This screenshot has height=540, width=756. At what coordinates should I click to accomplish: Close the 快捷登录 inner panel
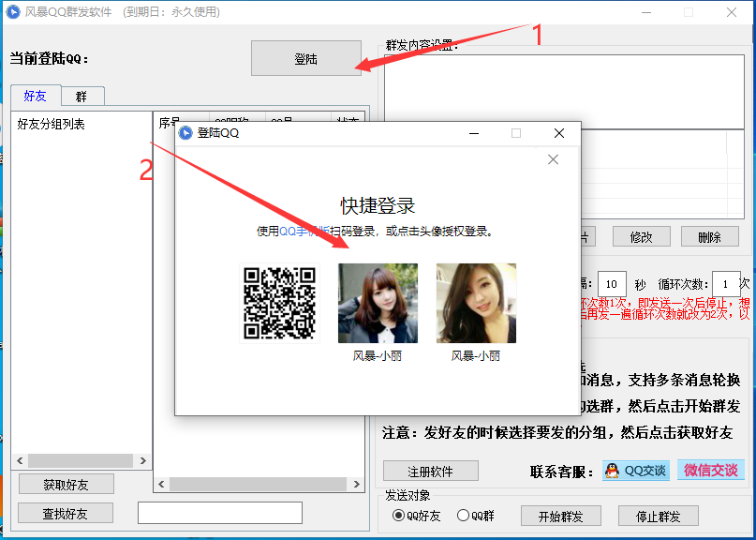553,159
